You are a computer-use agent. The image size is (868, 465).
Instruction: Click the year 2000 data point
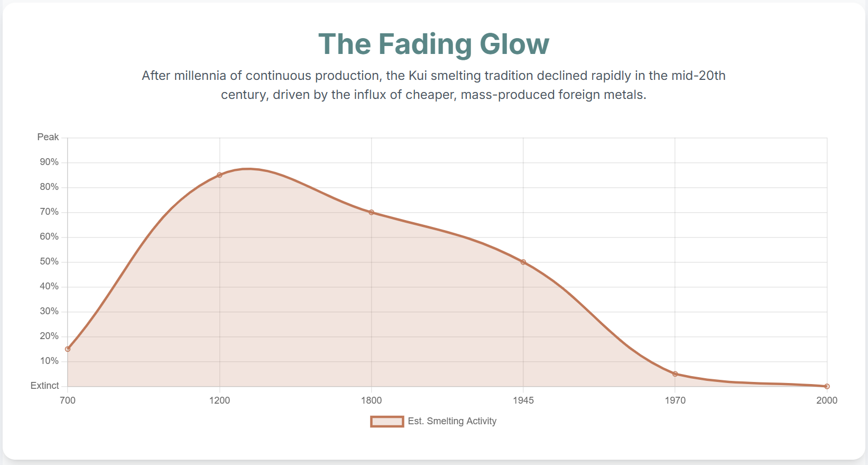(x=827, y=386)
